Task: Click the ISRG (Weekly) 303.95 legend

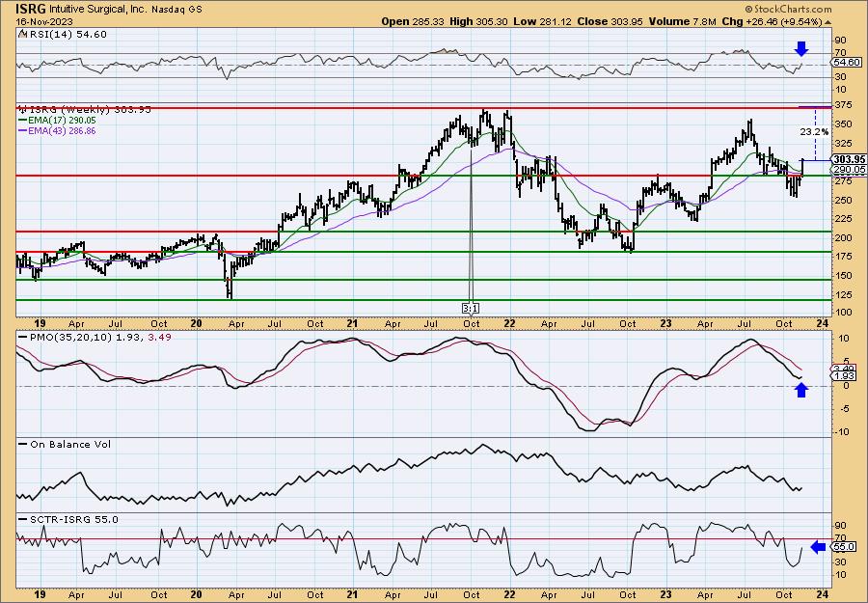Action: pos(89,110)
